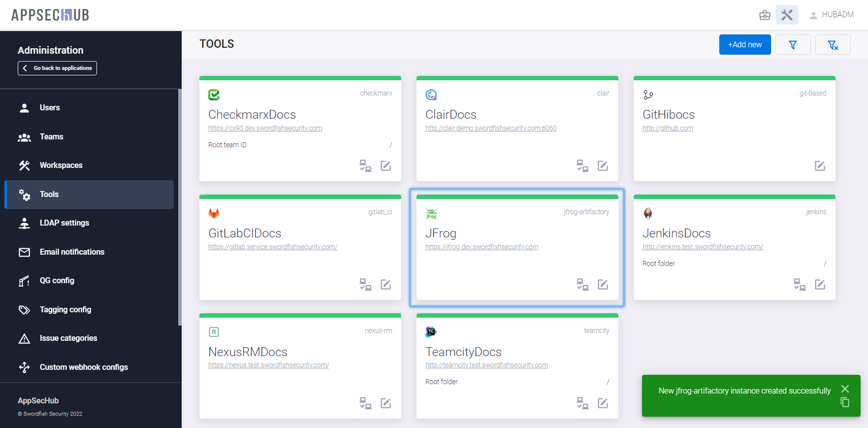This screenshot has width=868, height=428.
Task: Open the filter tools button
Action: pos(793,45)
